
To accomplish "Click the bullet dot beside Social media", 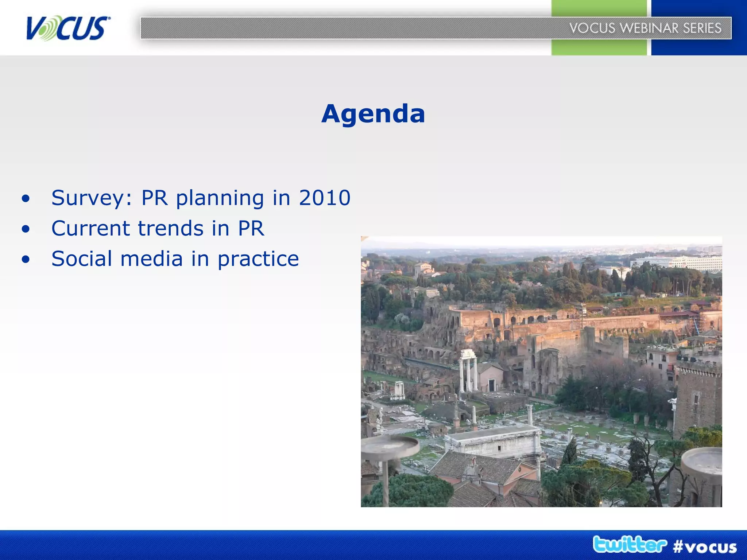I will 26,260.
